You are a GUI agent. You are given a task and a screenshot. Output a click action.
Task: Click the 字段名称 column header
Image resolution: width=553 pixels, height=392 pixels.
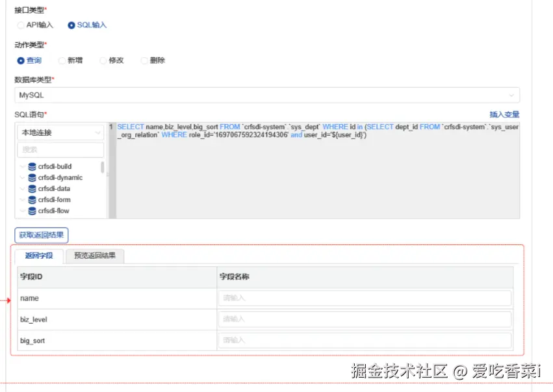365,277
